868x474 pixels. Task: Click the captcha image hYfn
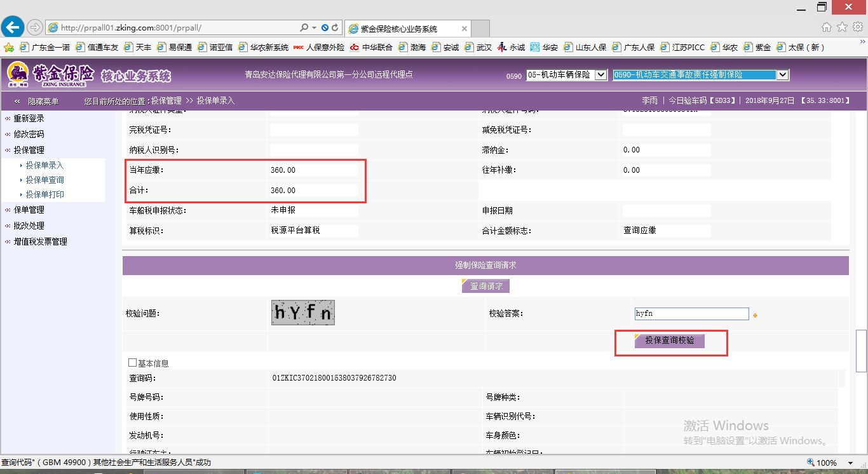click(302, 313)
